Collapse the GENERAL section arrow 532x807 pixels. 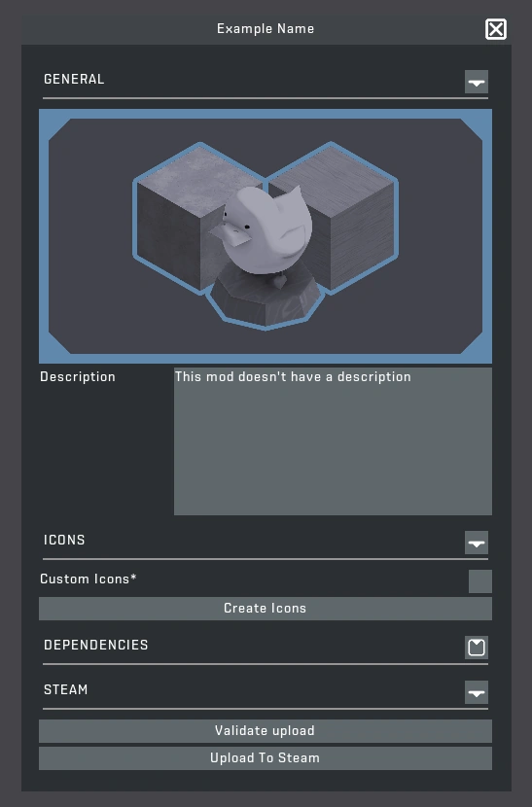click(x=477, y=82)
